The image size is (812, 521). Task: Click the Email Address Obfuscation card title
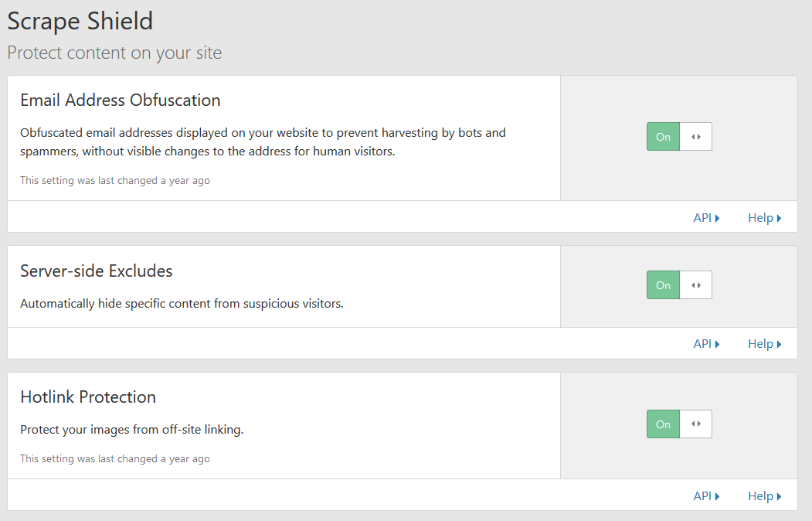coord(121,100)
